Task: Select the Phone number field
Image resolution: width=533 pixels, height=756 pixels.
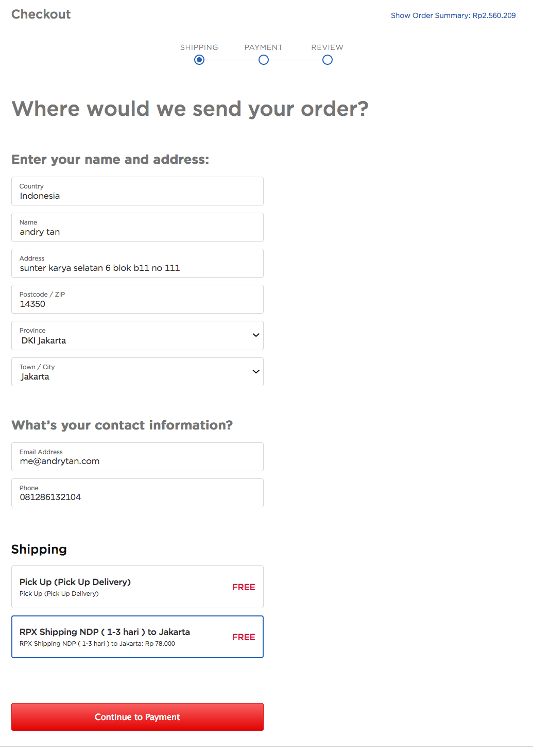Action: coord(137,493)
